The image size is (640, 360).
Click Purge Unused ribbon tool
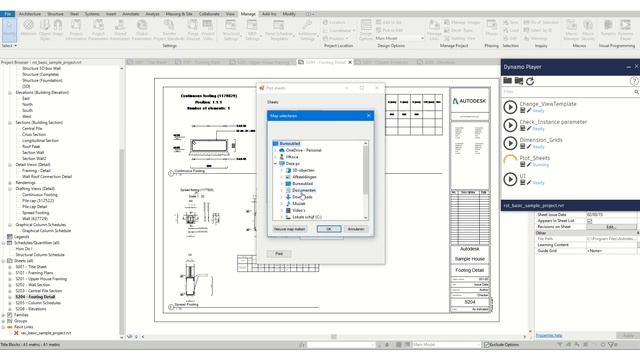pos(193,29)
